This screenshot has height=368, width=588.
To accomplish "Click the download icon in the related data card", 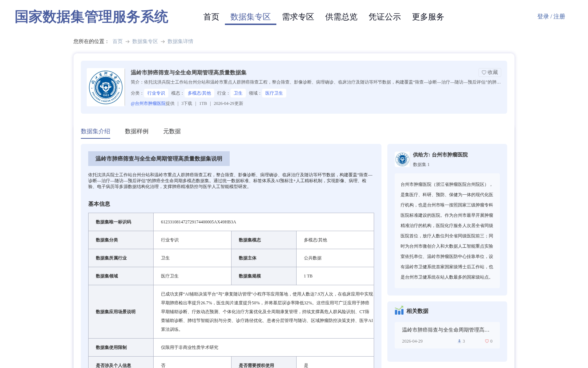I will 459,341.
